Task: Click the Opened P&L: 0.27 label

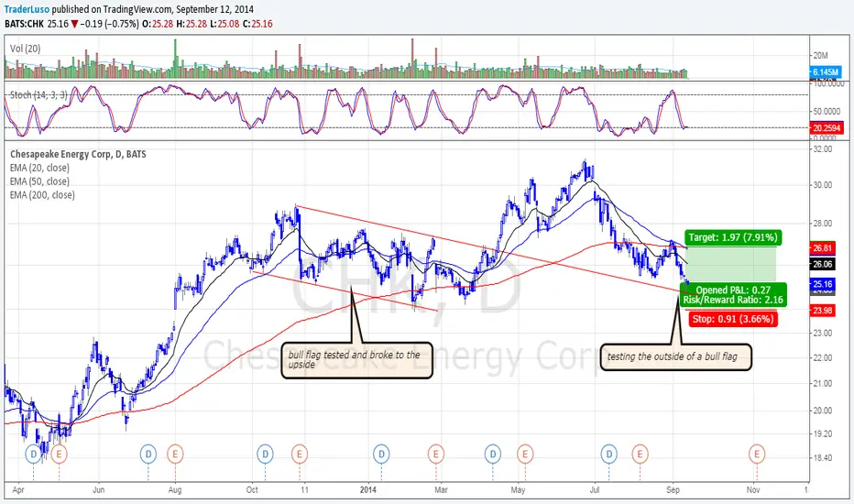Action: (x=733, y=290)
